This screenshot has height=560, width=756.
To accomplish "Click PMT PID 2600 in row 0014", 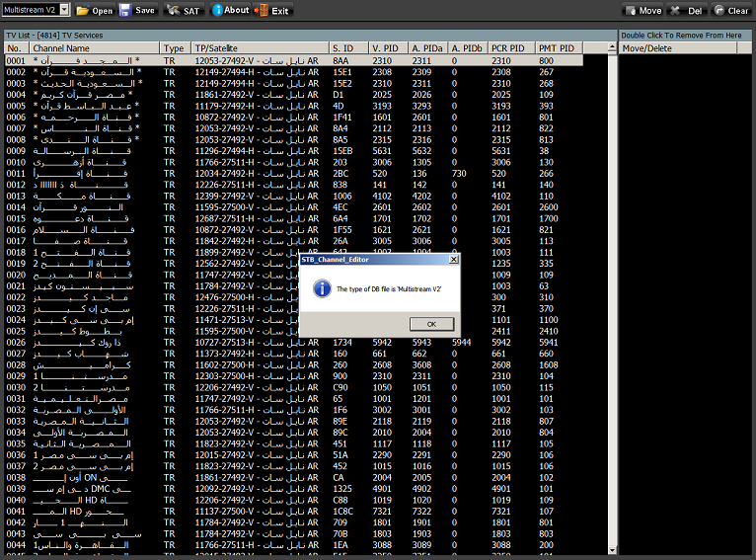I will (x=548, y=207).
